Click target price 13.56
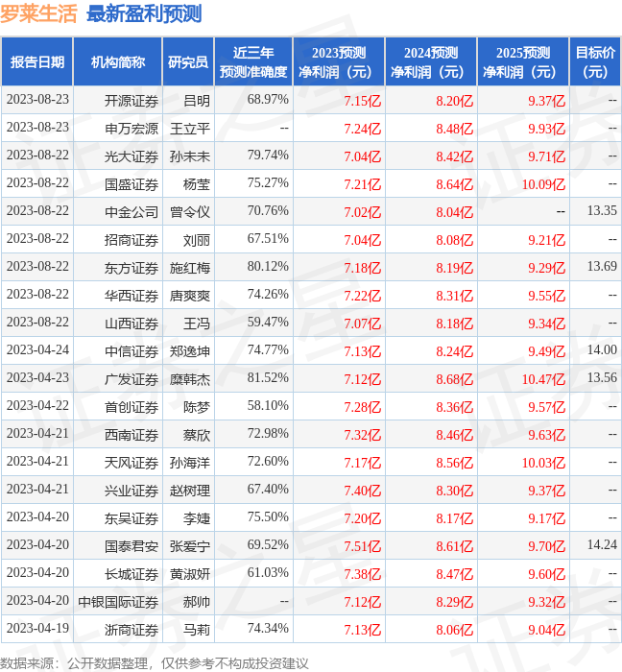622x672 pixels. coord(602,377)
